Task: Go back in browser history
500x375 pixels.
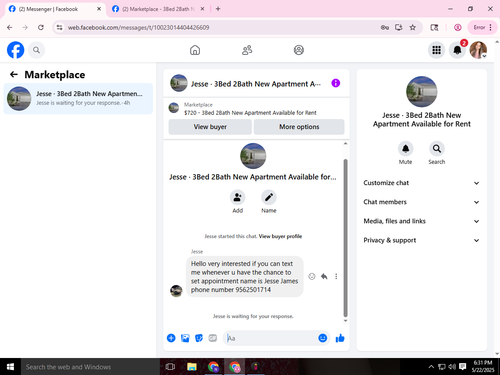Action: (x=10, y=27)
